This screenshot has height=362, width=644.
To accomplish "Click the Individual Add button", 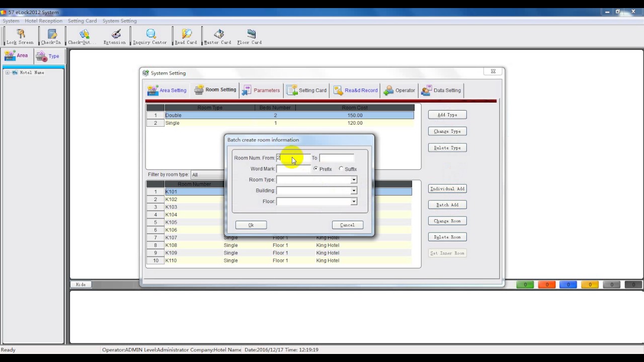I will coord(447,189).
